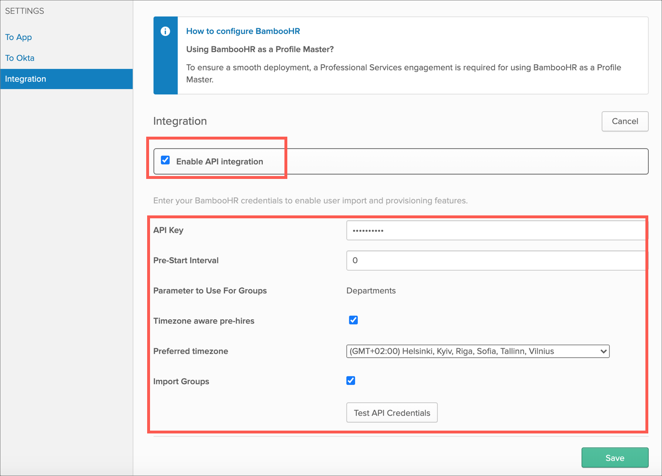Screen dimensions: 662x476
Task: Click the chevron arrow on the timezone select
Action: click(603, 351)
